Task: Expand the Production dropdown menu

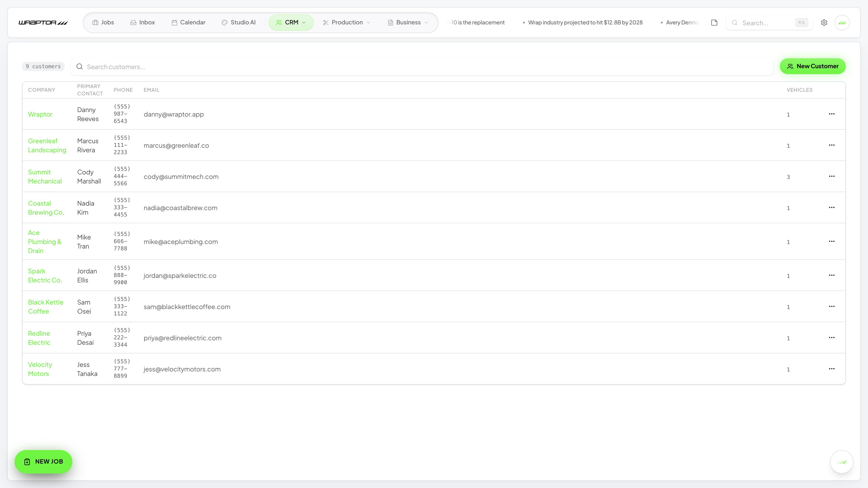Action: (x=347, y=23)
